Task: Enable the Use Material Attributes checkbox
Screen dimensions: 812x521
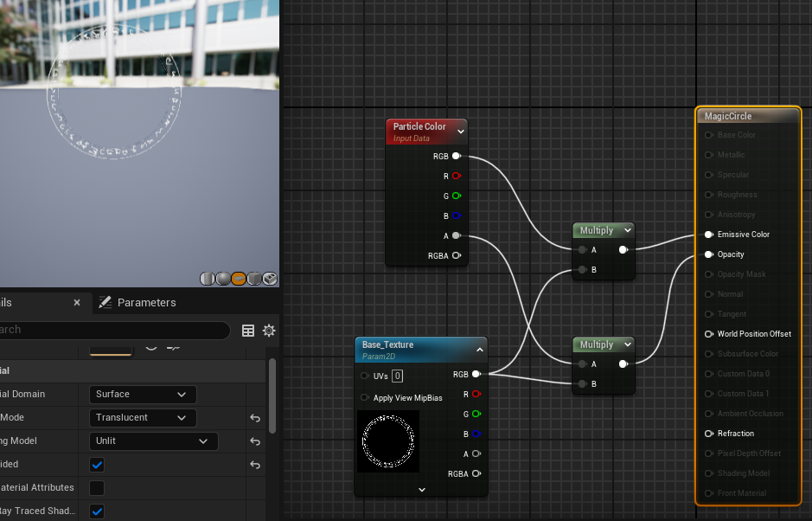Action: [x=98, y=488]
